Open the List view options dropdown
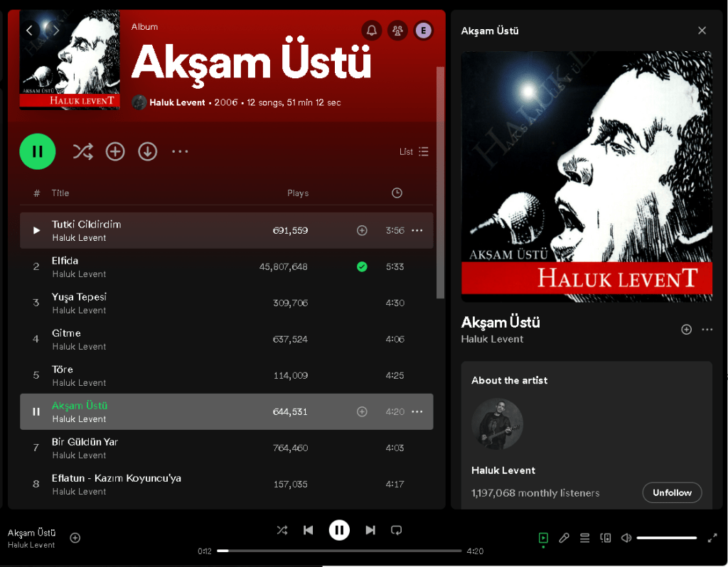Image resolution: width=728 pixels, height=567 pixels. coord(414,152)
